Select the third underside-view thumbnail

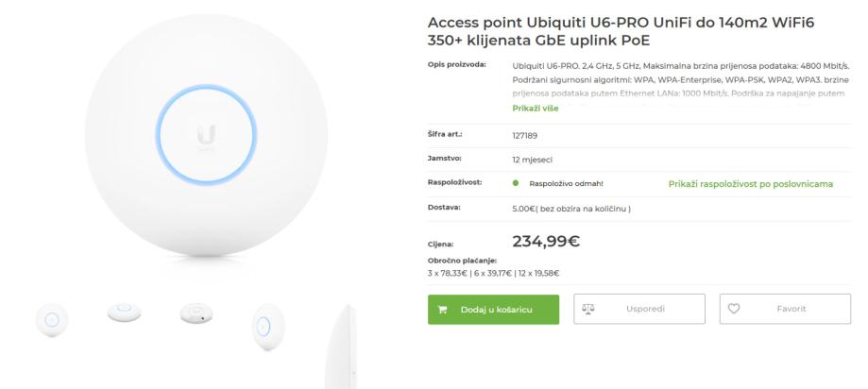click(x=196, y=314)
